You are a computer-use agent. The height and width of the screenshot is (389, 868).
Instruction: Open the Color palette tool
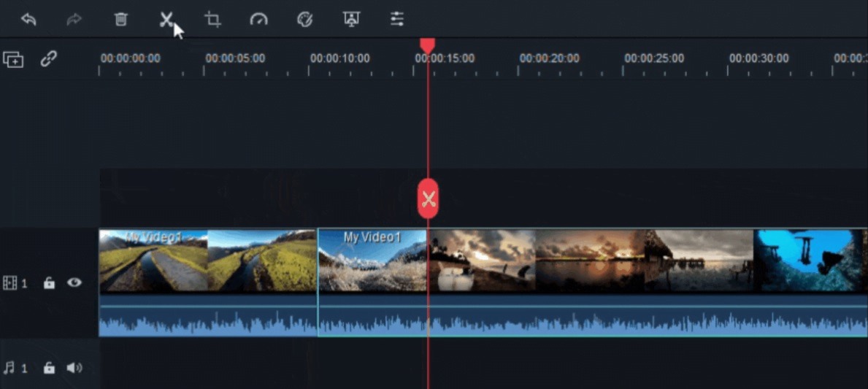305,20
